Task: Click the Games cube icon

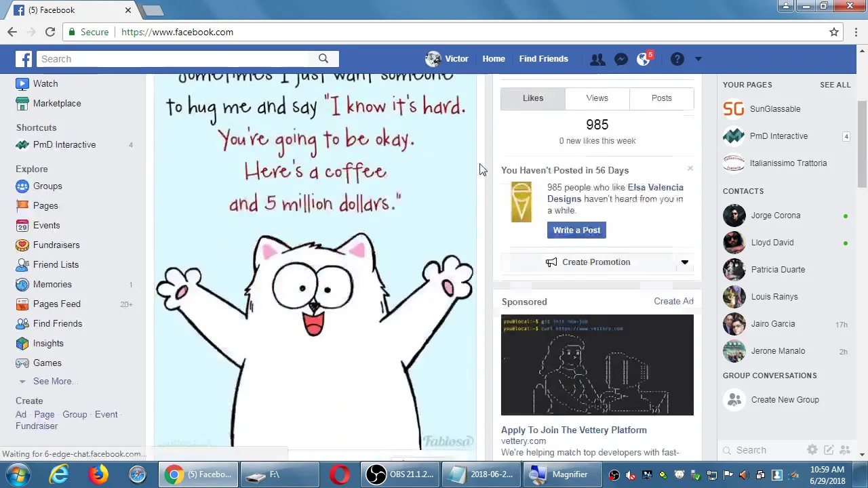Action: click(22, 363)
